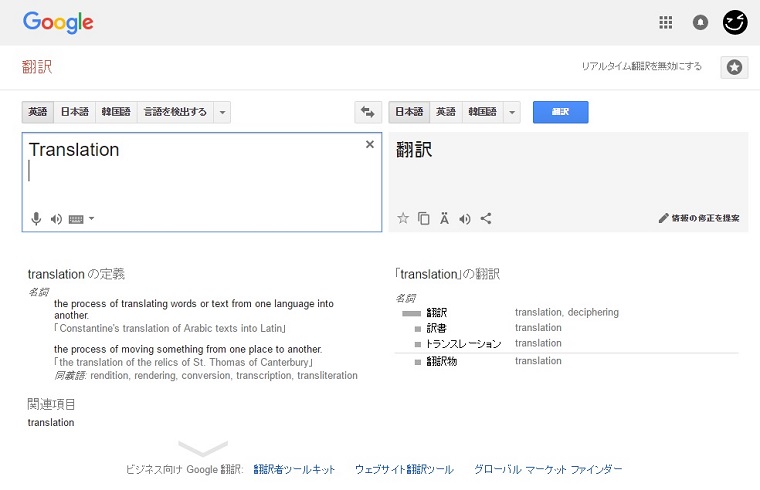Copy the translated text
This screenshot has height=490, width=760.
[x=424, y=219]
